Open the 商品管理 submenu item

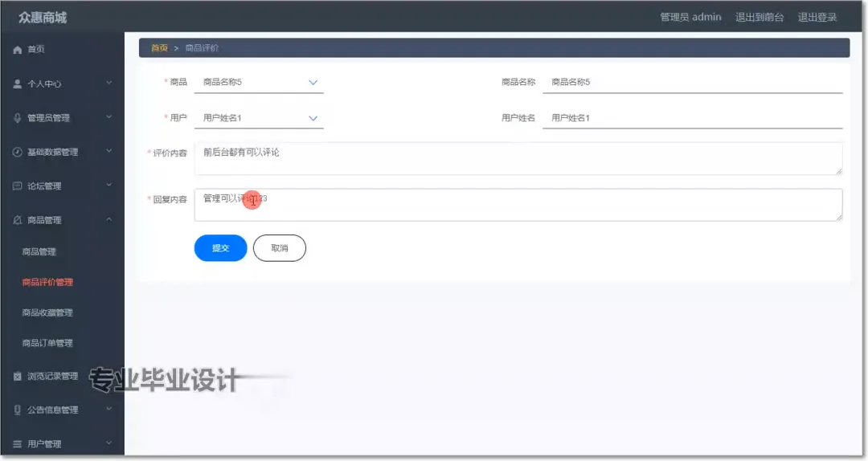click(39, 252)
